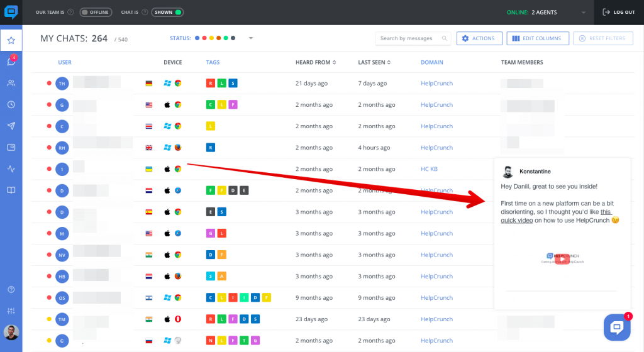Open the settings sliders icon in sidebar

pos(11,311)
